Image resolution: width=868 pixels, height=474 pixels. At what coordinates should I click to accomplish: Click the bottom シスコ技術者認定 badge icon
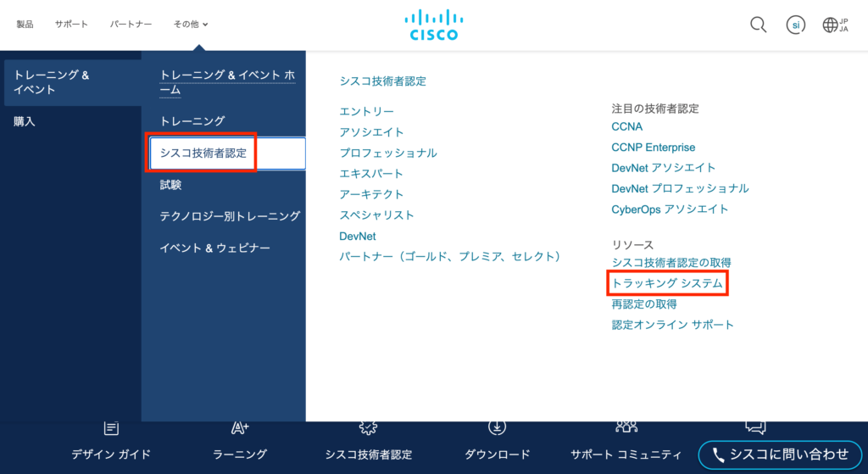point(368,428)
